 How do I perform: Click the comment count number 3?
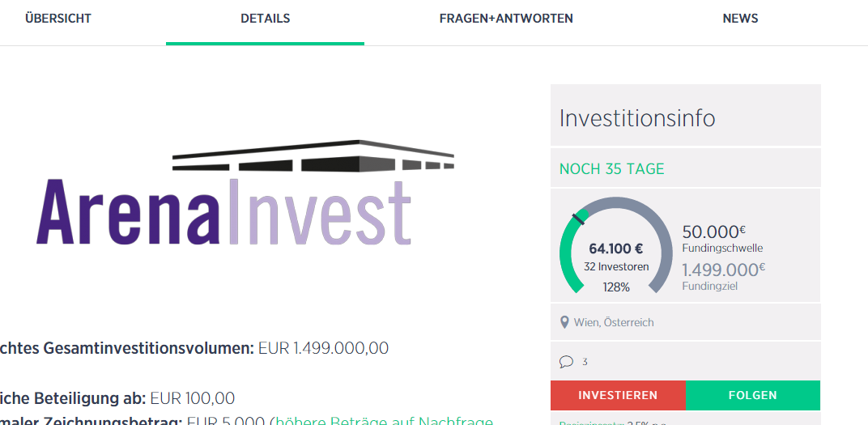[x=585, y=363]
